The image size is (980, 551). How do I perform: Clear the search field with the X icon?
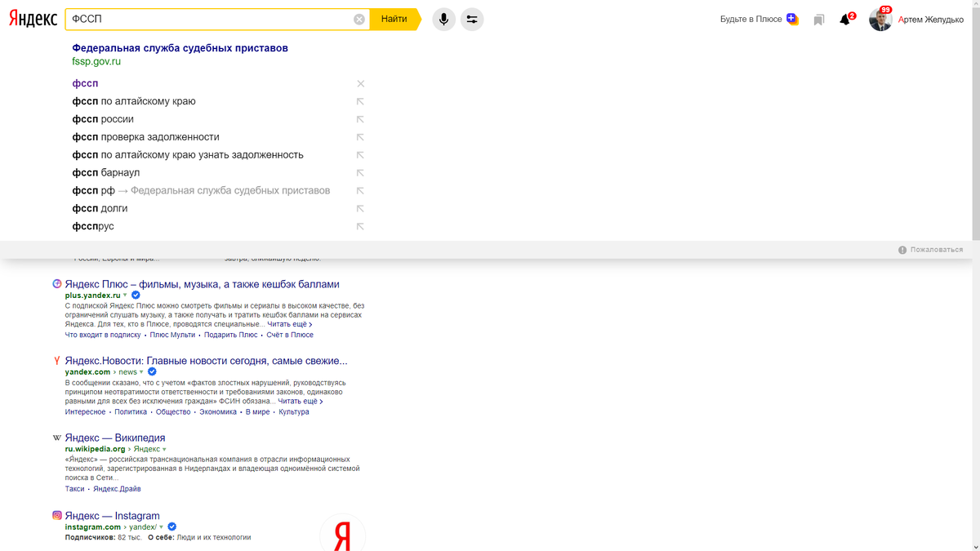(359, 19)
